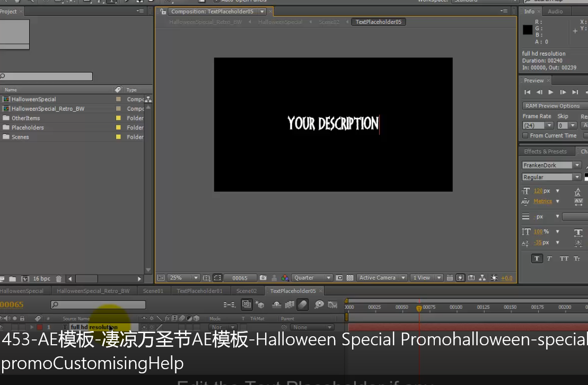588x385 pixels.
Task: Toggle mask and shape path visibility icon
Action: point(217,277)
